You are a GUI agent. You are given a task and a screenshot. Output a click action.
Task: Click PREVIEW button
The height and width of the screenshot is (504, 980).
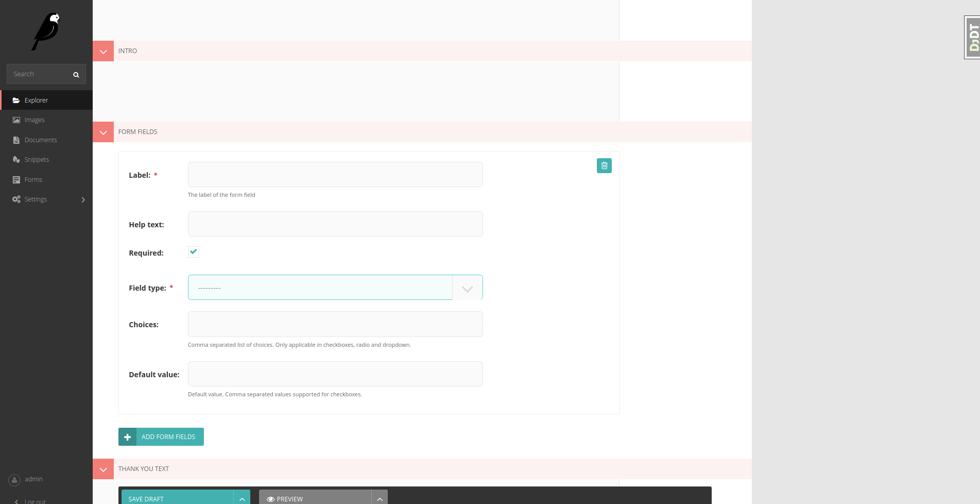pos(315,498)
